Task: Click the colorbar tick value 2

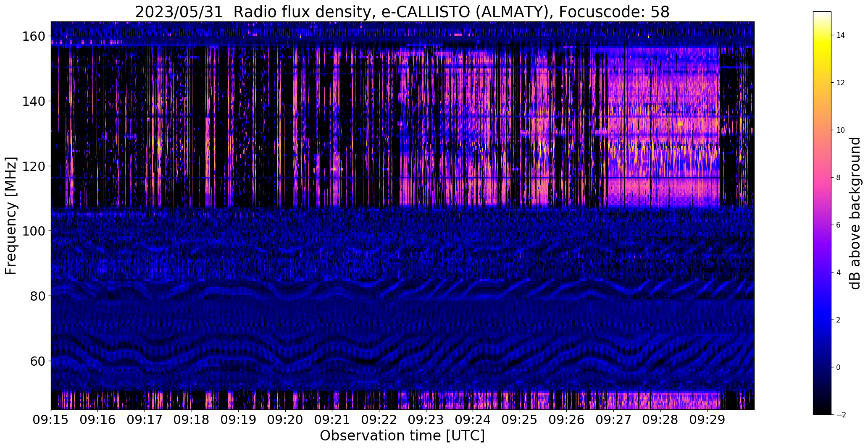Action: click(x=839, y=320)
